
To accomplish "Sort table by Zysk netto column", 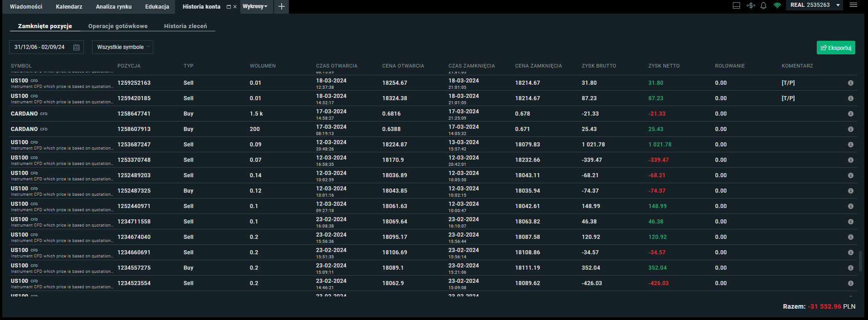I will [664, 66].
